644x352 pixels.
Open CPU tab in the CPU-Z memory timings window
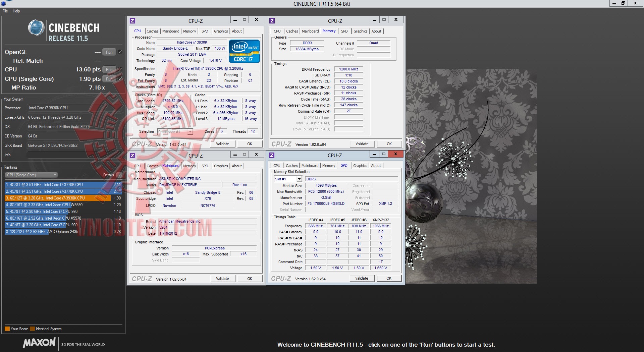[x=277, y=31]
